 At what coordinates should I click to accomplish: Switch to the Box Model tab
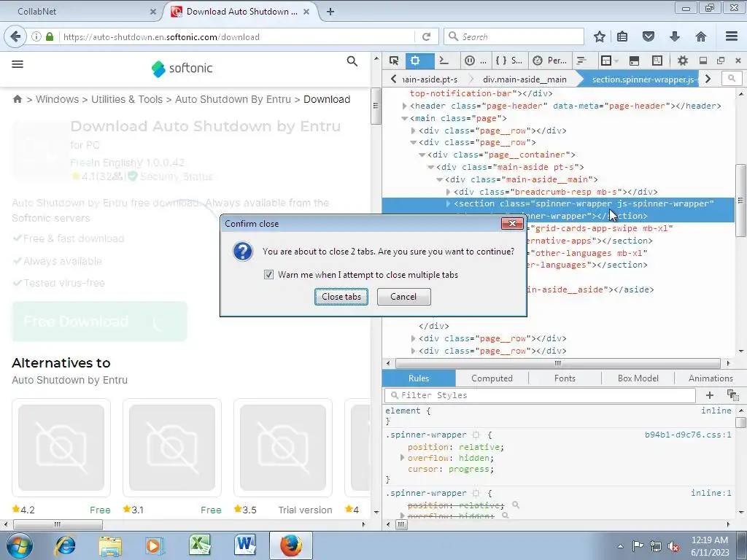tap(638, 378)
